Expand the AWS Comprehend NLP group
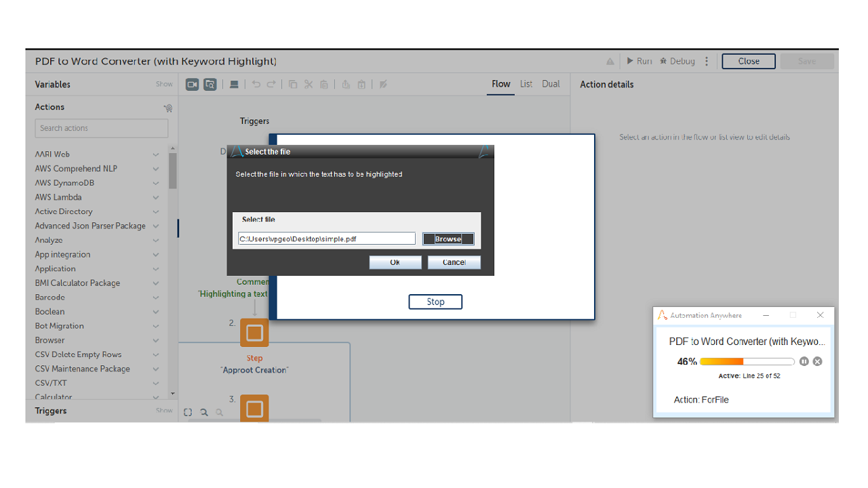 tap(155, 169)
